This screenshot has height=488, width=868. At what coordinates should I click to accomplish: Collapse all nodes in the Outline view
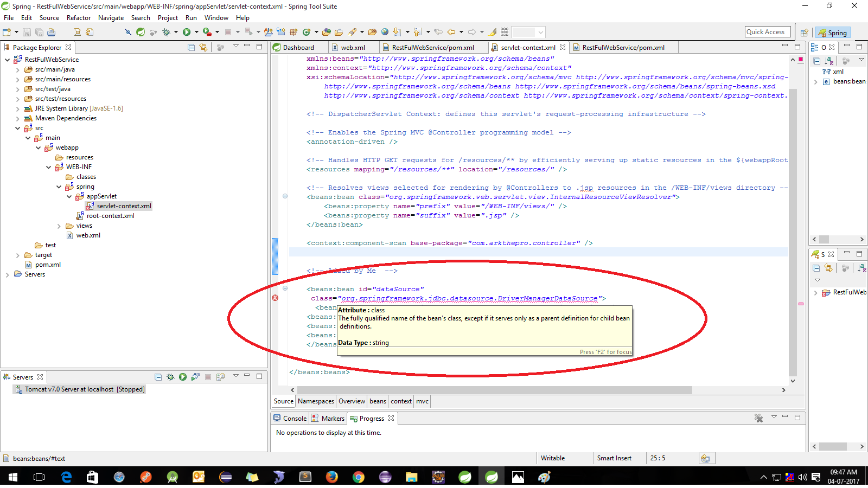[x=817, y=61]
